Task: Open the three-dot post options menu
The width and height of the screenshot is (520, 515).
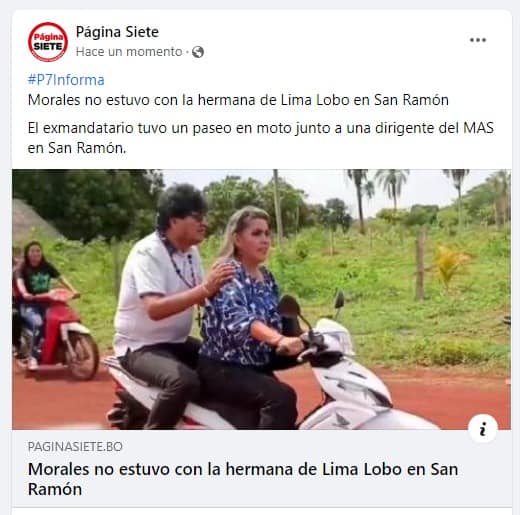Action: coord(478,40)
